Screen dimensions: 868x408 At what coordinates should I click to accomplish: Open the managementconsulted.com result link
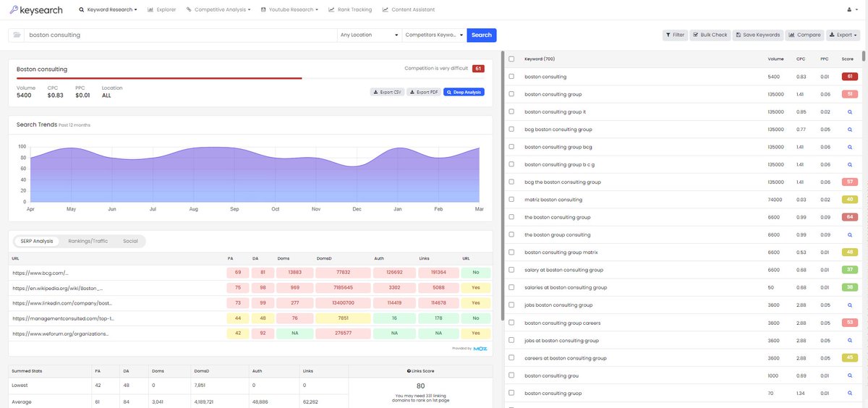63,318
